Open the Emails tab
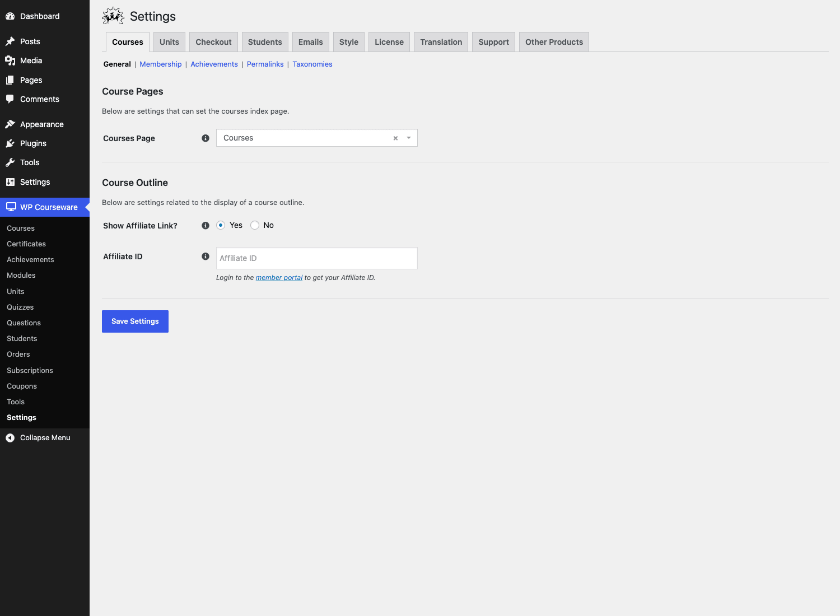 pyautogui.click(x=311, y=42)
